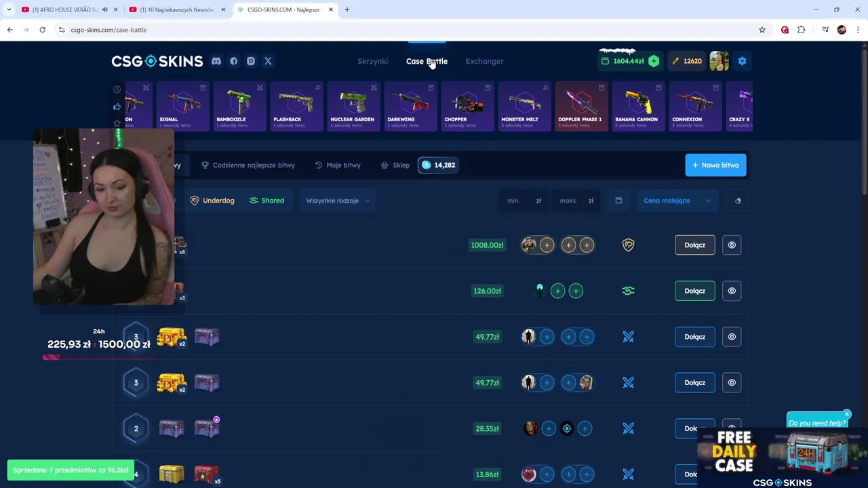Toggle the Shared filter
This screenshot has height=488, width=868.
click(267, 201)
